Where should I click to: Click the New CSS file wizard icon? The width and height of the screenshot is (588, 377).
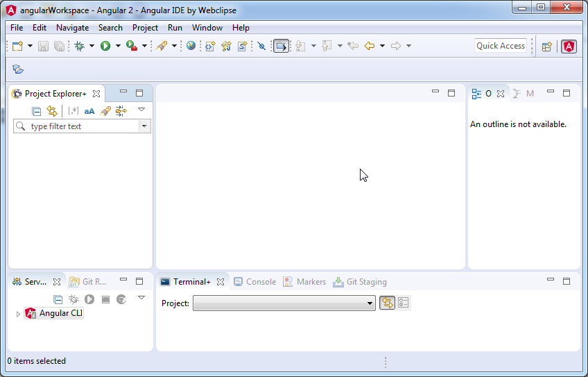242,46
